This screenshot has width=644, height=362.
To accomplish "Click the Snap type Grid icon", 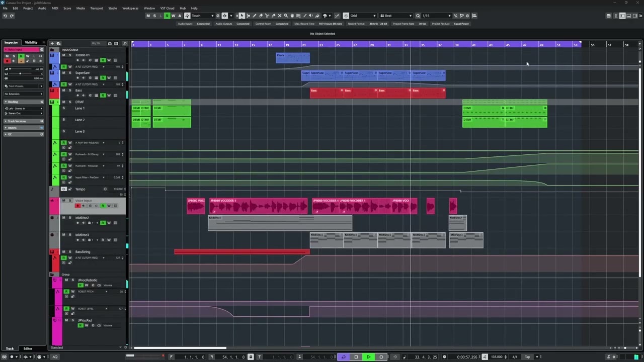I will pyautogui.click(x=346, y=16).
